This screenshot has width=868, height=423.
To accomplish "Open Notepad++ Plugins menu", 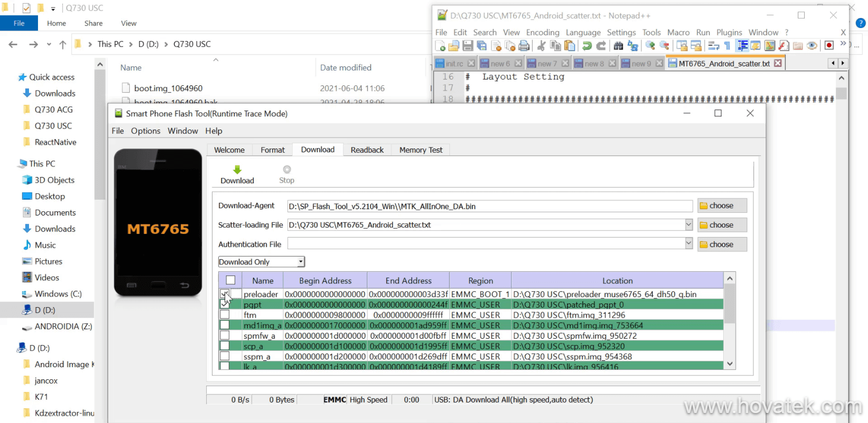I will coord(729,33).
